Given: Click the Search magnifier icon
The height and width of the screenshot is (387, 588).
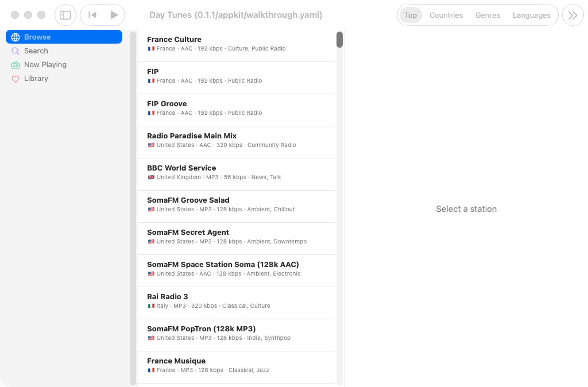Looking at the screenshot, I should (x=16, y=51).
